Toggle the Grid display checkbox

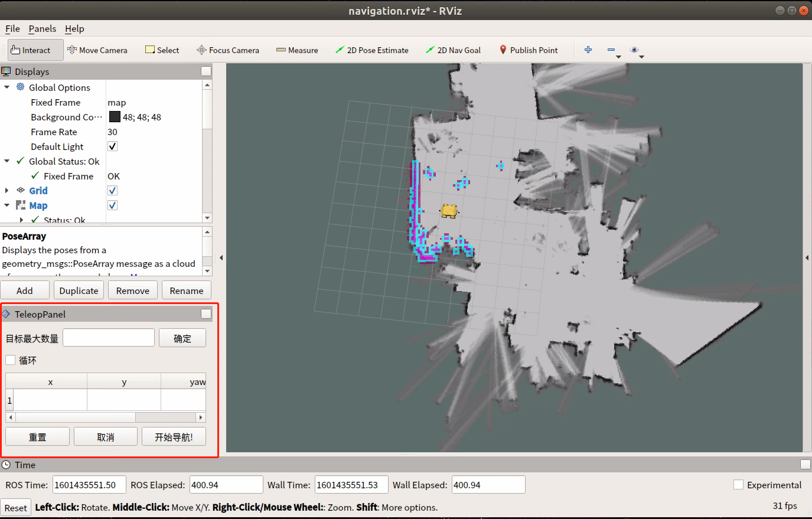pyautogui.click(x=113, y=191)
